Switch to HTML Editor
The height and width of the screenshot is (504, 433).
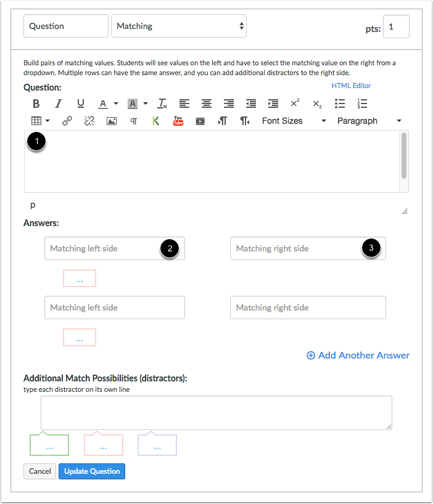click(x=351, y=86)
